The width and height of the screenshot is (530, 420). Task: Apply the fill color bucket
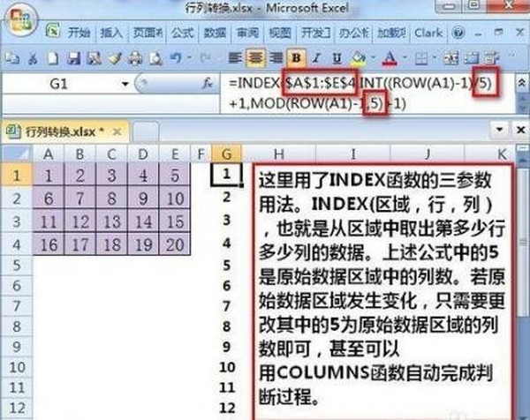pyautogui.click(x=358, y=58)
